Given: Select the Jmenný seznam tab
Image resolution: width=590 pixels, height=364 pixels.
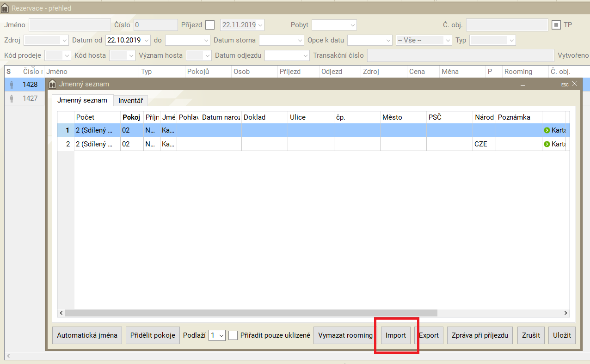Looking at the screenshot, I should click(x=82, y=100).
